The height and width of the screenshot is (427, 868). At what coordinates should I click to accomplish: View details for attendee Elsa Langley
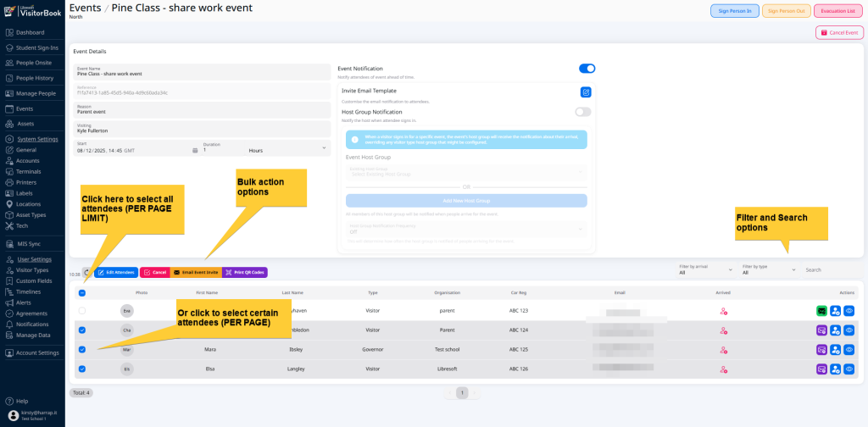click(849, 369)
